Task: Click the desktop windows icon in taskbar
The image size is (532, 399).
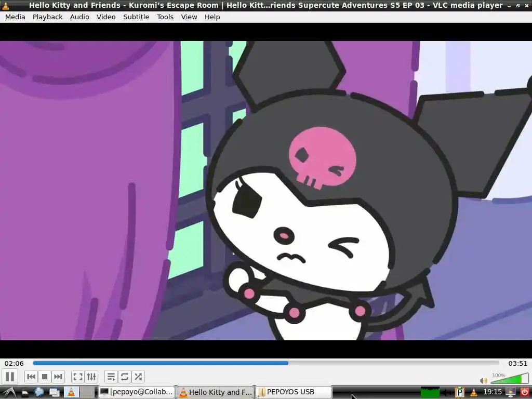Action: click(x=54, y=393)
